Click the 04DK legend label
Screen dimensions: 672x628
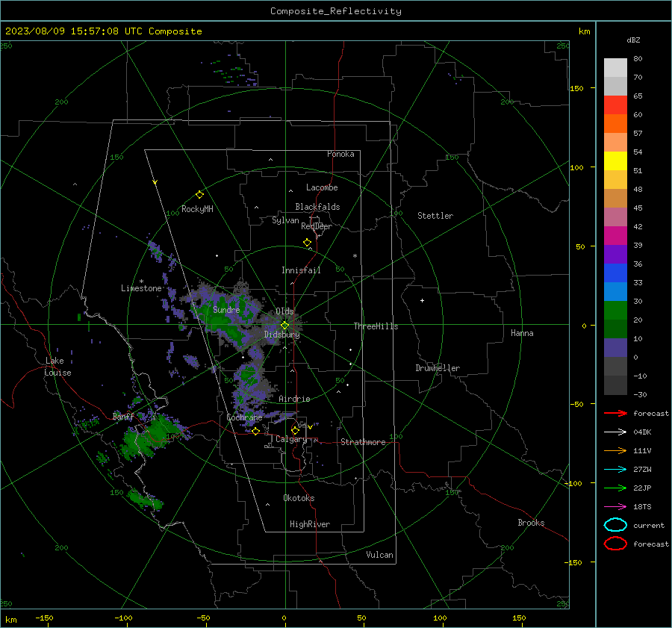tap(642, 432)
